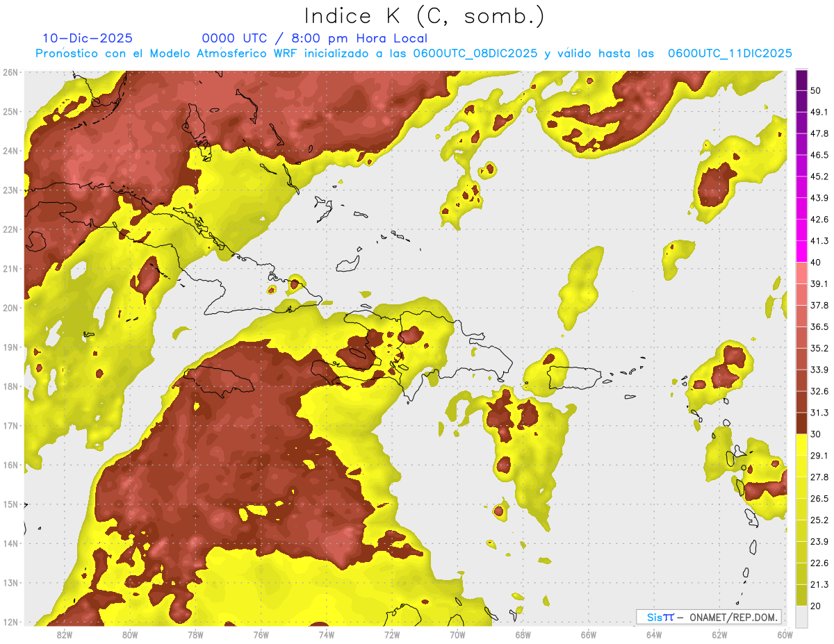
Task: Click the "31.3" color scale value
Action: pyautogui.click(x=819, y=413)
